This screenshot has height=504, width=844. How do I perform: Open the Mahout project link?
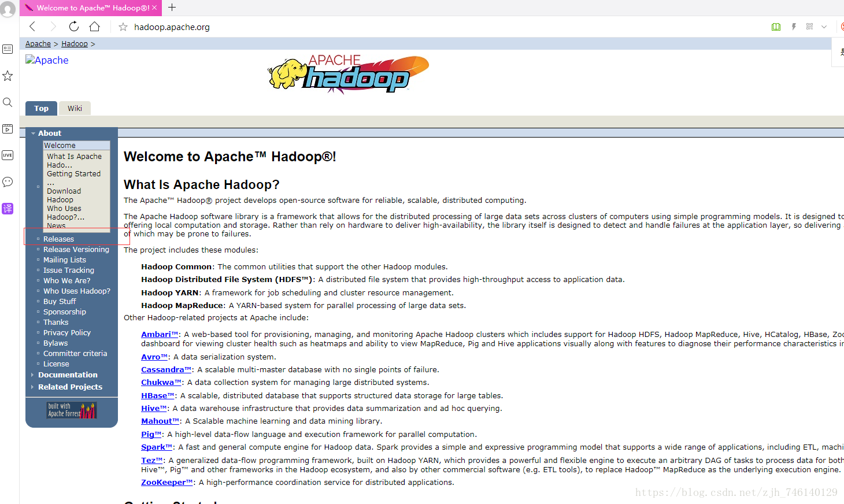pyautogui.click(x=160, y=421)
